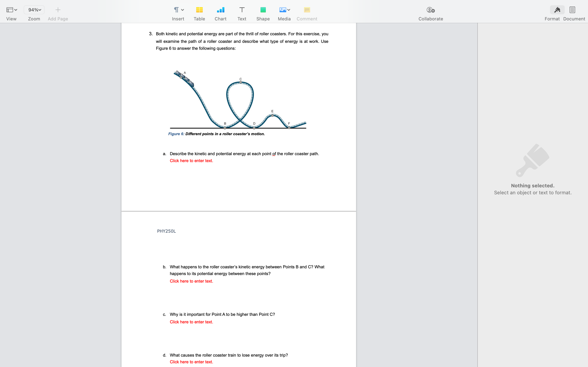
Task: Click the Figure 6 caption text
Action: 216,134
